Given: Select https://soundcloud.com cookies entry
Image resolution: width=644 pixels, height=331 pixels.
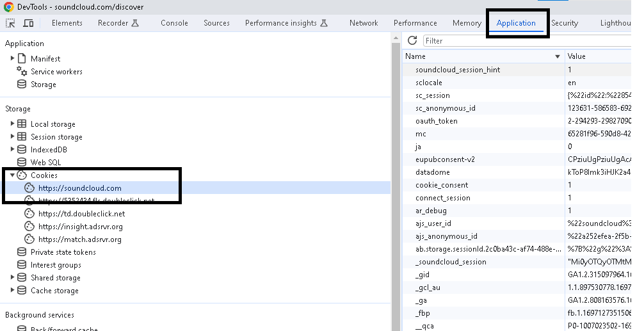Looking at the screenshot, I should 79,188.
